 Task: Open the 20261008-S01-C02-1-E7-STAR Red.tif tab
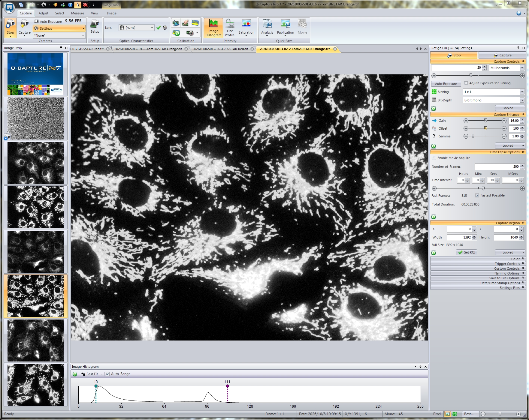pos(220,49)
